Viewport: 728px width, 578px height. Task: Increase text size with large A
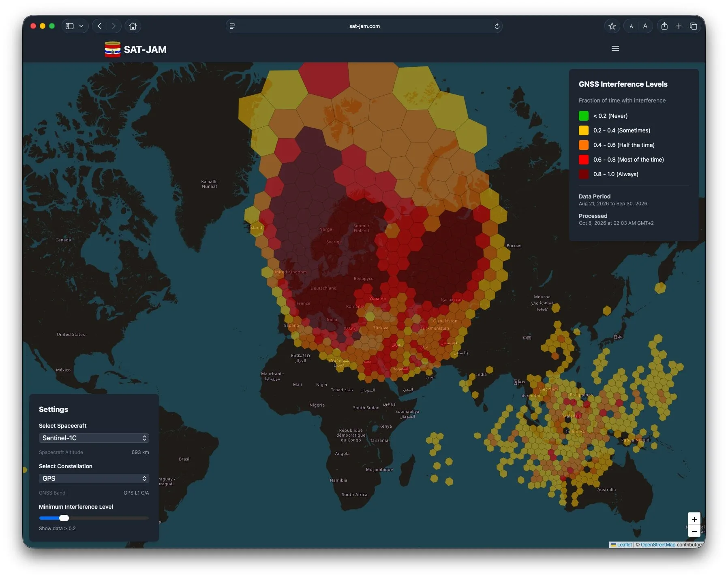[x=645, y=26]
